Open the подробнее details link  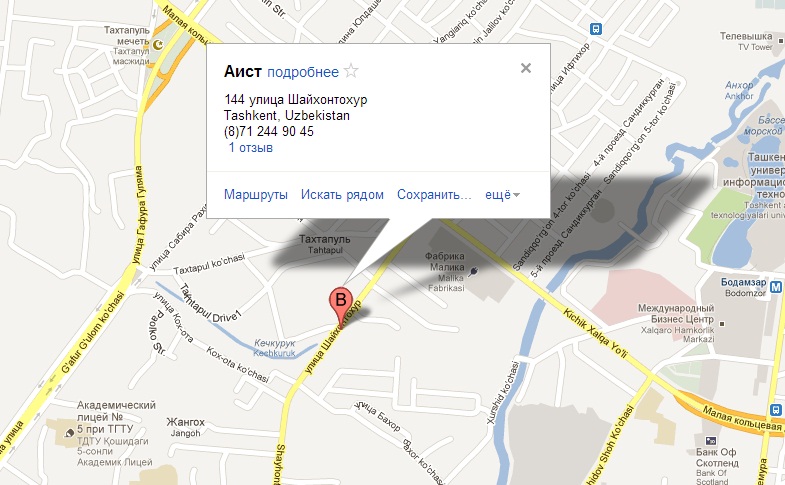303,72
